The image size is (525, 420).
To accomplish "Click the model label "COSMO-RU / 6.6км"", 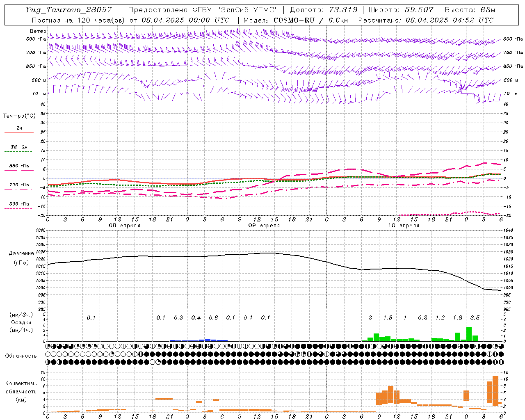I will [x=310, y=20].
